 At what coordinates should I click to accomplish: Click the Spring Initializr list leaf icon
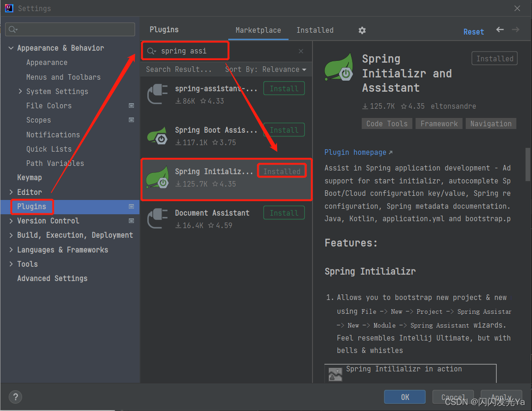(157, 177)
